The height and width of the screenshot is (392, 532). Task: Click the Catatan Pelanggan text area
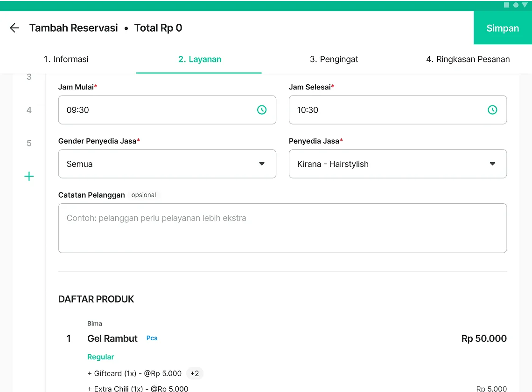click(282, 228)
